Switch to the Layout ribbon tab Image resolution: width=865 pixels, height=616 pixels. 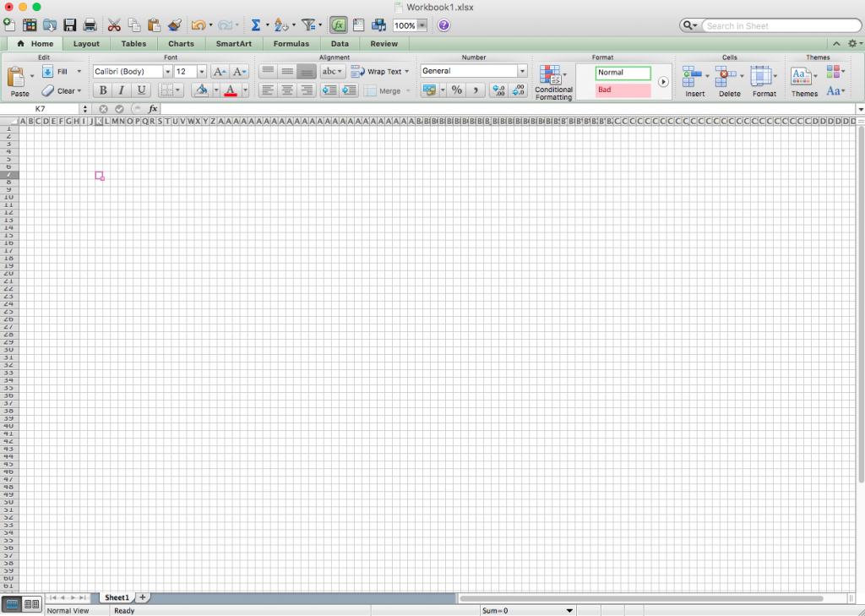(x=87, y=44)
